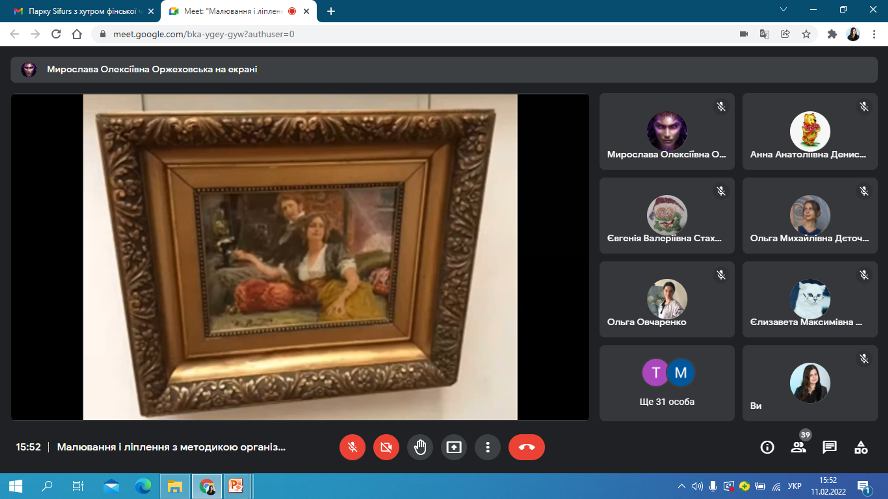
Task: Click the present screen button
Action: [x=454, y=447]
